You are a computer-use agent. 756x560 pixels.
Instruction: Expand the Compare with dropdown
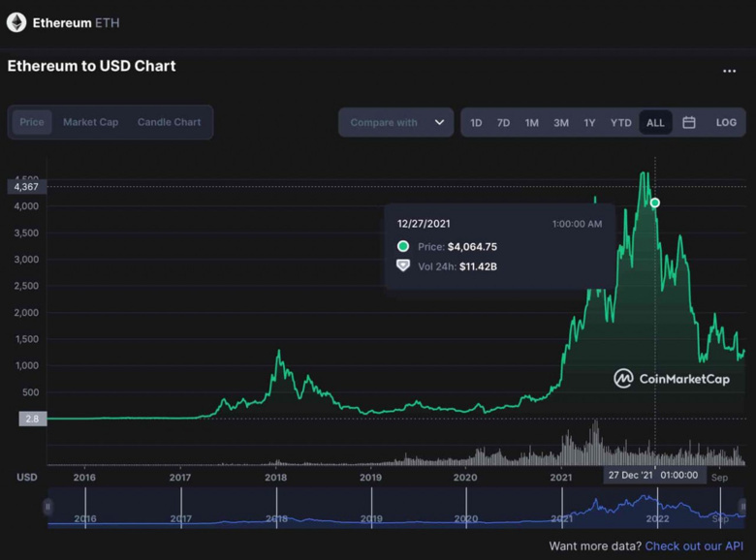(395, 122)
